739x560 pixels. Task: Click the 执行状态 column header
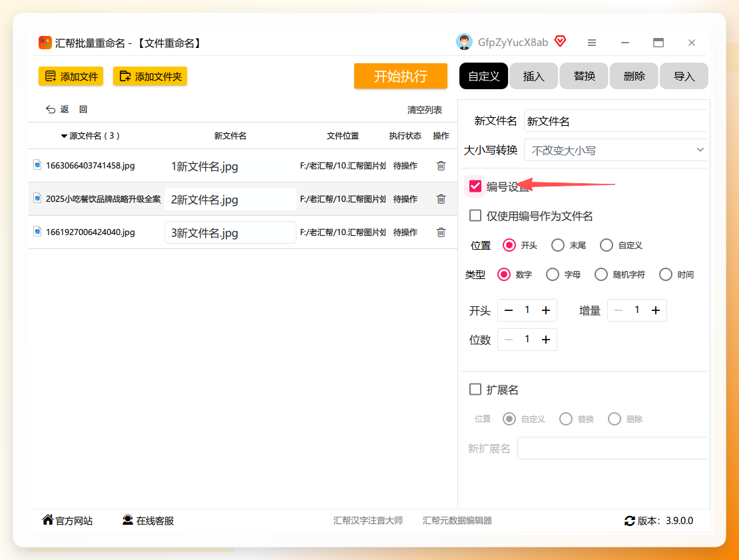click(405, 136)
